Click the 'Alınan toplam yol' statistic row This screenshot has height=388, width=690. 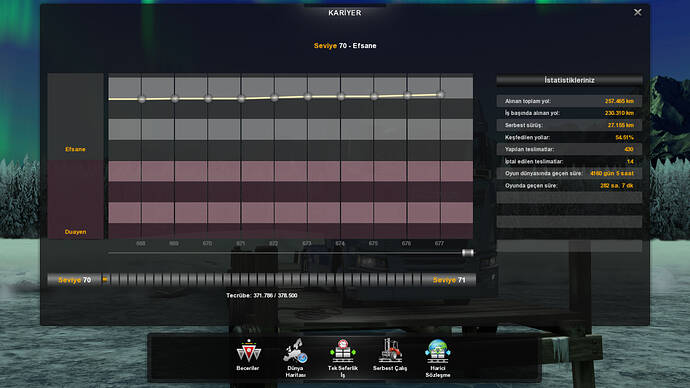point(569,101)
